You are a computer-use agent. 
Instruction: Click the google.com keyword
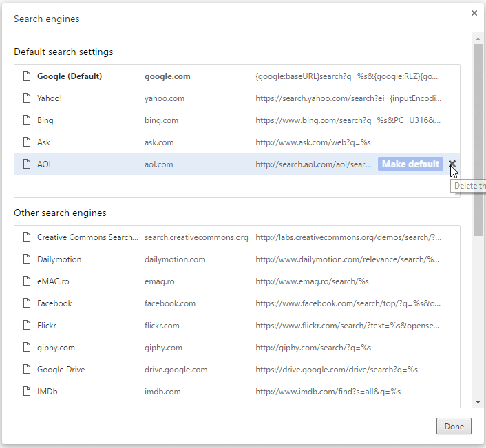click(167, 76)
